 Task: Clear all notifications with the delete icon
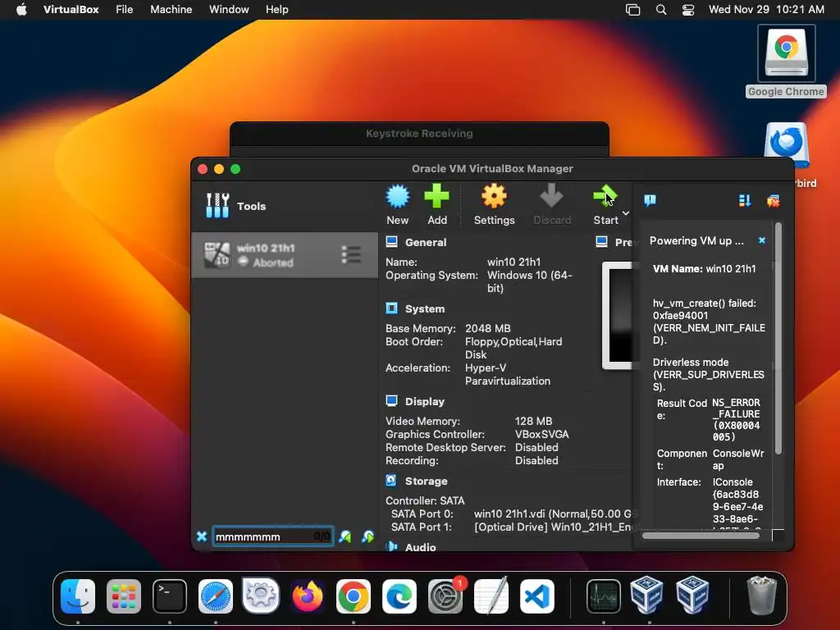coord(773,201)
